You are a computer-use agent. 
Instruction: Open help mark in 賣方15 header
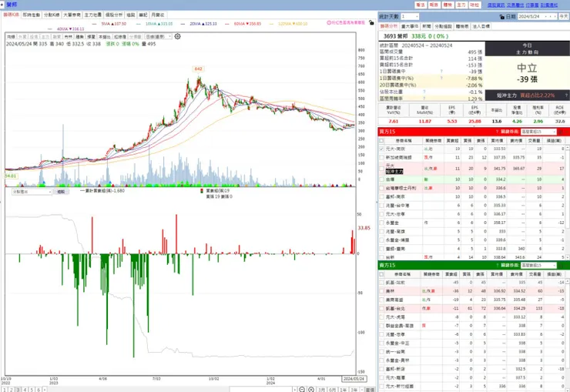tap(497, 265)
